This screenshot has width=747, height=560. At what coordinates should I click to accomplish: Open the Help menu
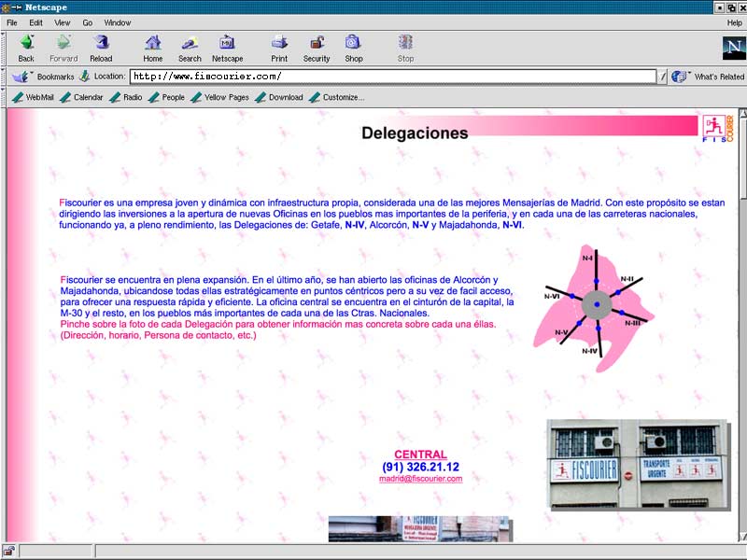point(734,22)
